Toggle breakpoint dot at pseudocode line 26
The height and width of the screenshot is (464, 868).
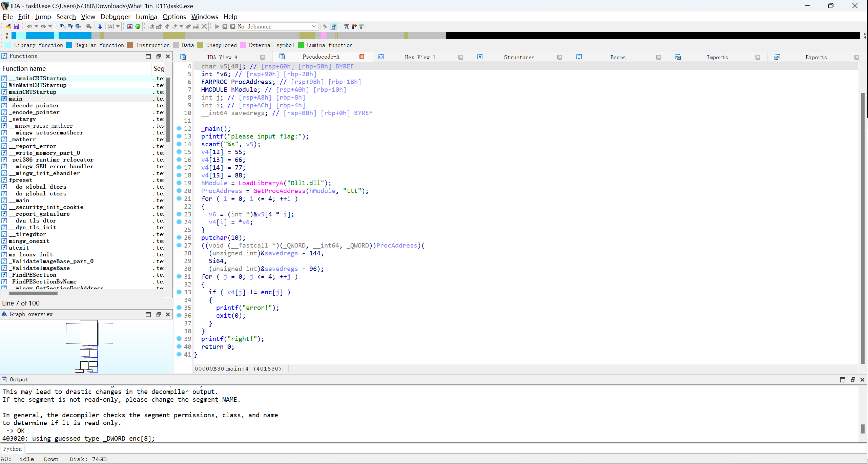179,237
